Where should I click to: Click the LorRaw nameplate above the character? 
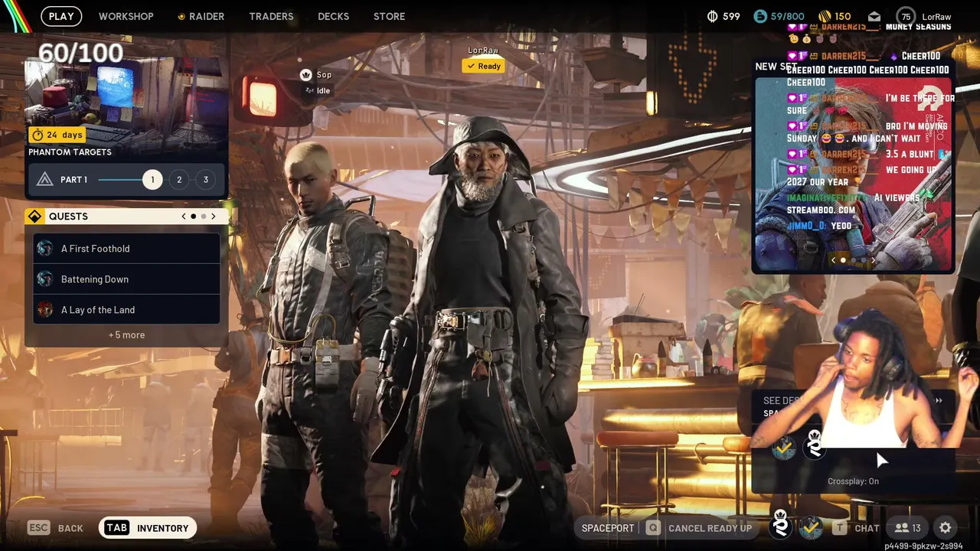click(483, 51)
